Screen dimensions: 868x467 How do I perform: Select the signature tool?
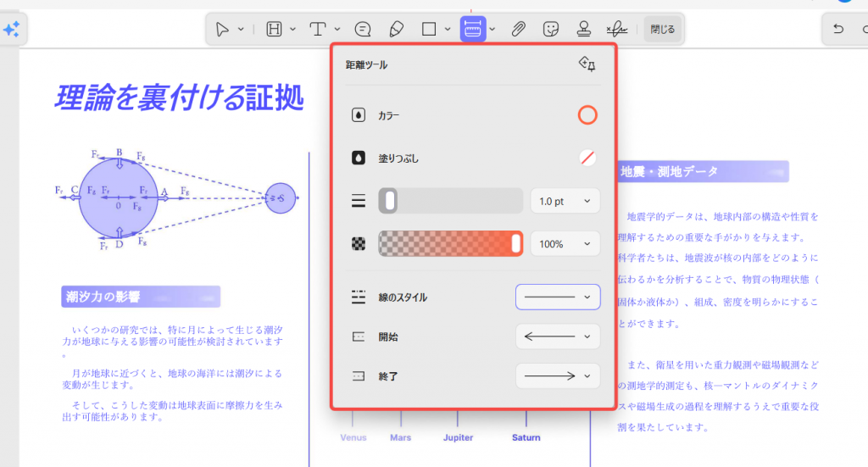[617, 30]
